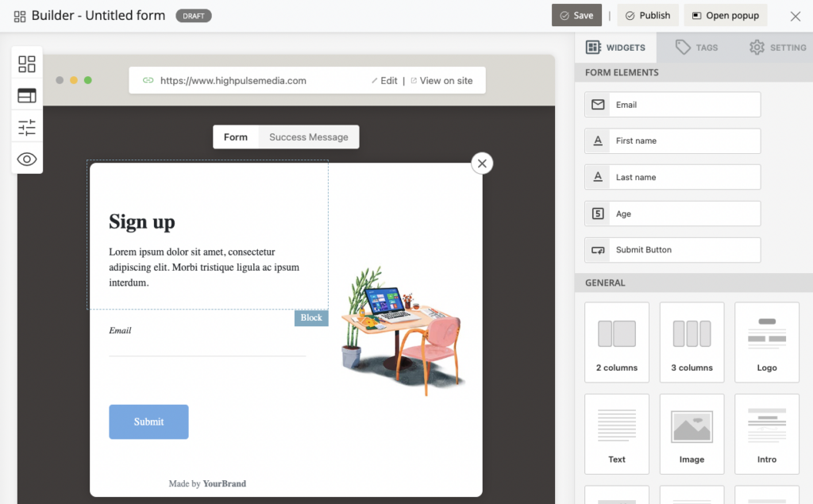Image resolution: width=813 pixels, height=504 pixels.
Task: Close the popup with the round X
Action: click(482, 164)
